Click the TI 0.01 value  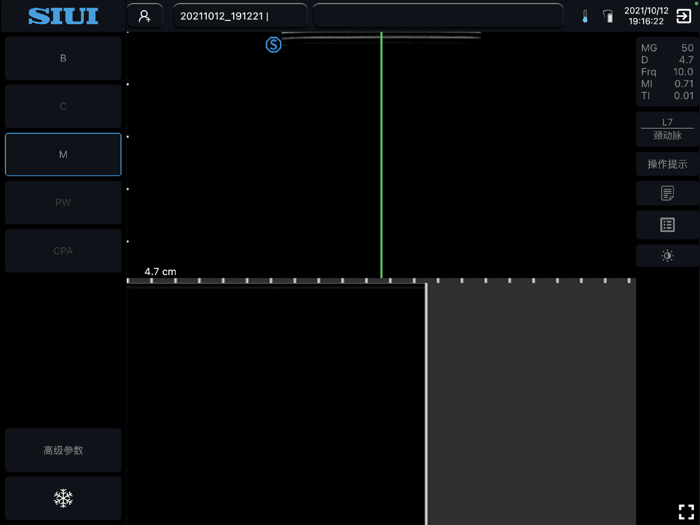667,96
